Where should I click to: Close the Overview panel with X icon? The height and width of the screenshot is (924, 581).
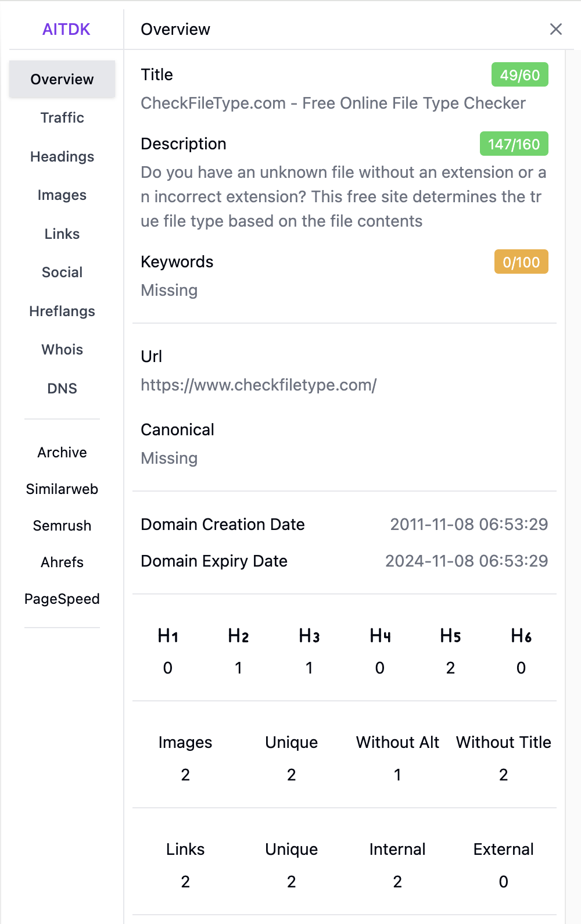555,29
